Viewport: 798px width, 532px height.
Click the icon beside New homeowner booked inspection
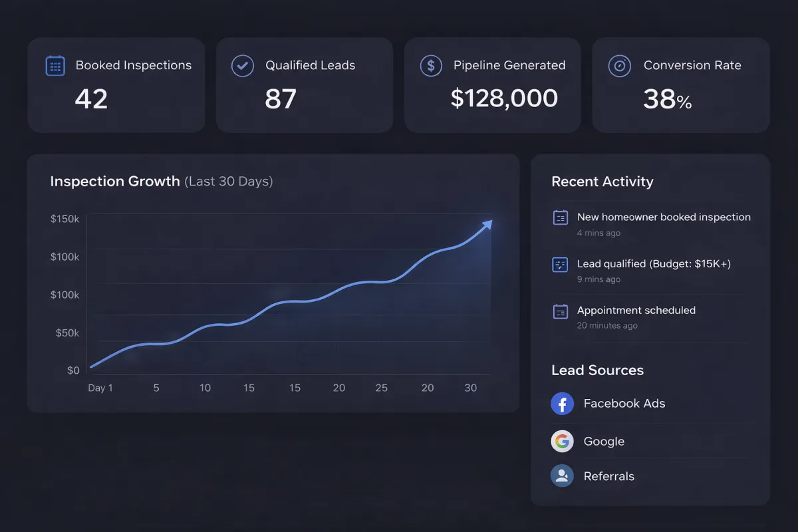tap(561, 217)
